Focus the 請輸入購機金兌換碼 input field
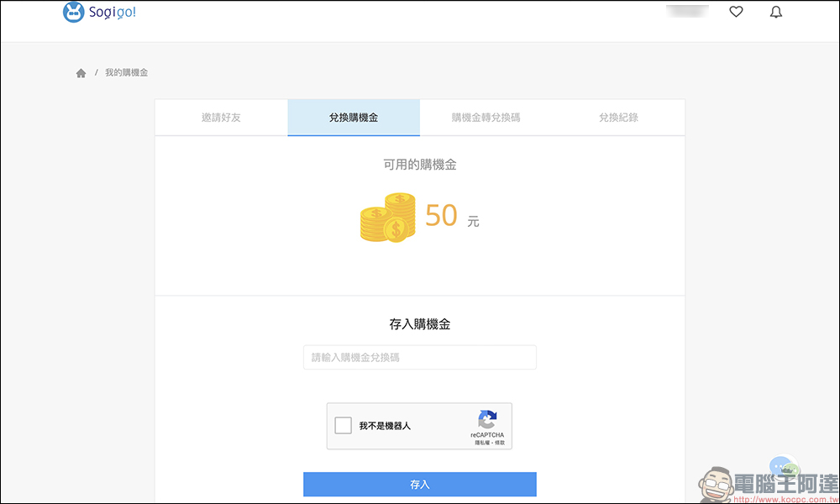840x504 pixels. [419, 357]
